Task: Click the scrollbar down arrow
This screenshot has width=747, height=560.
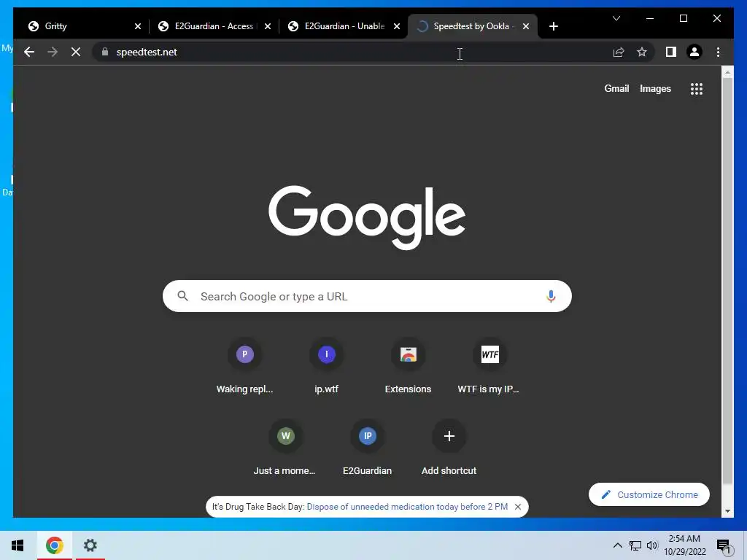Action: pyautogui.click(x=727, y=511)
